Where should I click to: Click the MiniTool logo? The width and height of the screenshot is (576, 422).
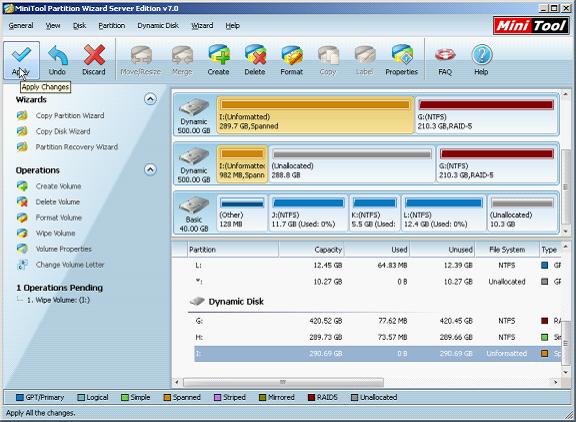click(532, 26)
